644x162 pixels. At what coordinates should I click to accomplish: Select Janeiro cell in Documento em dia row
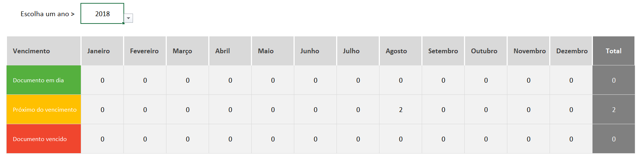point(102,80)
